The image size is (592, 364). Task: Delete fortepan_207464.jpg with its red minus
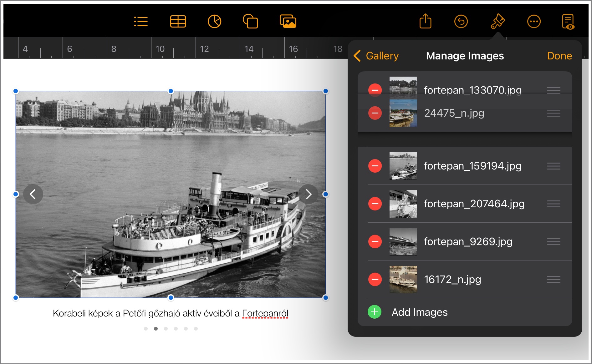[375, 204]
